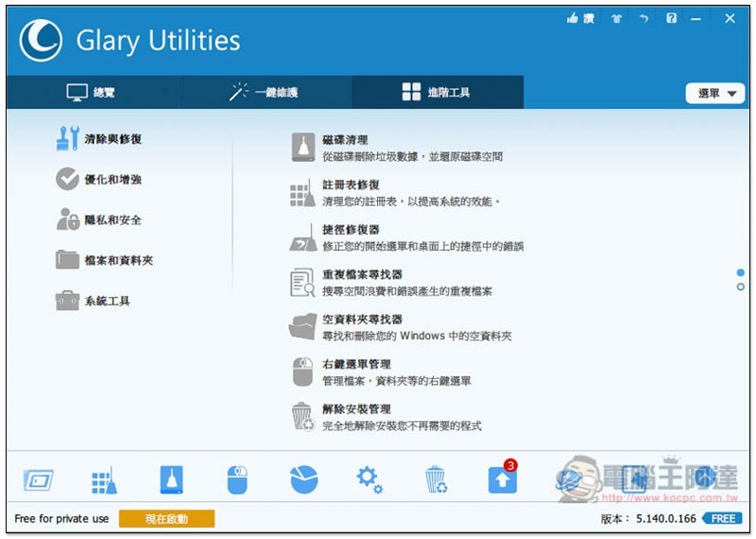This screenshot has height=539, width=756.
Task: Click the Glary Utilities crescent moon logo
Action: coord(41,41)
